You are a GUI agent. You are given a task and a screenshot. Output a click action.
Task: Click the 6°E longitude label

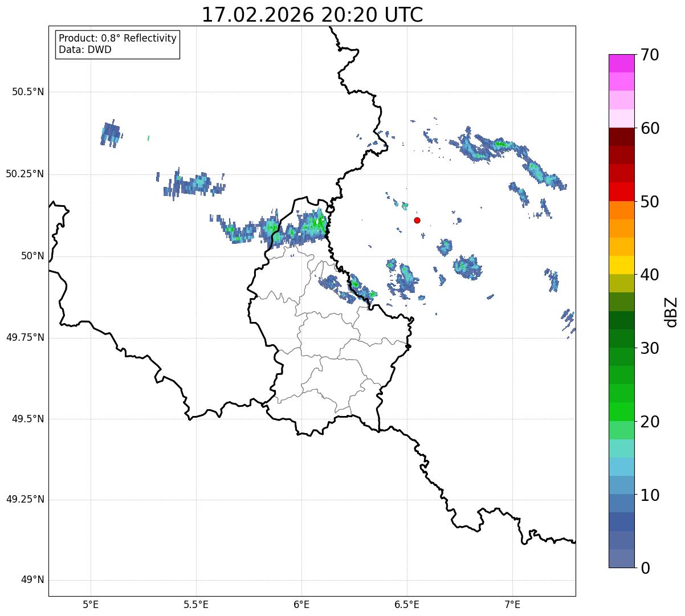tap(301, 605)
